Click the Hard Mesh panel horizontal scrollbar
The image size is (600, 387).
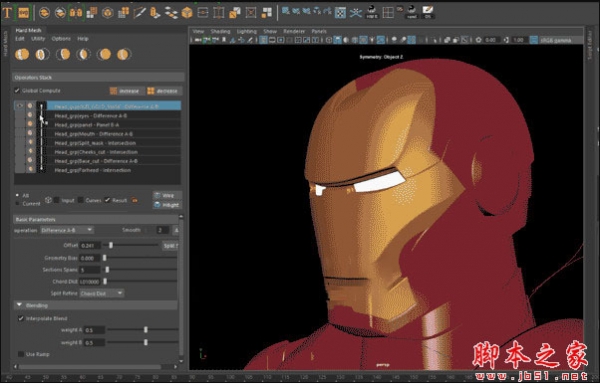pyautogui.click(x=90, y=367)
